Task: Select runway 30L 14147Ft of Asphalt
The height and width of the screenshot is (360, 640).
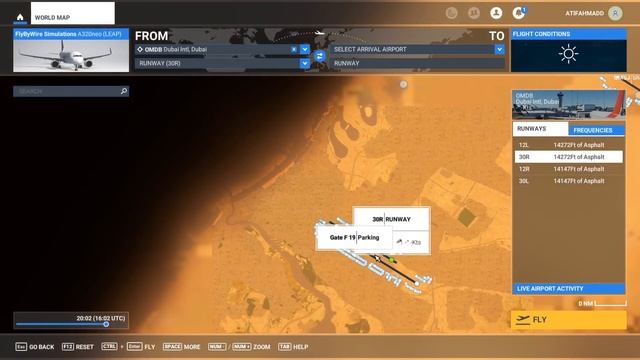Action: (x=569, y=181)
